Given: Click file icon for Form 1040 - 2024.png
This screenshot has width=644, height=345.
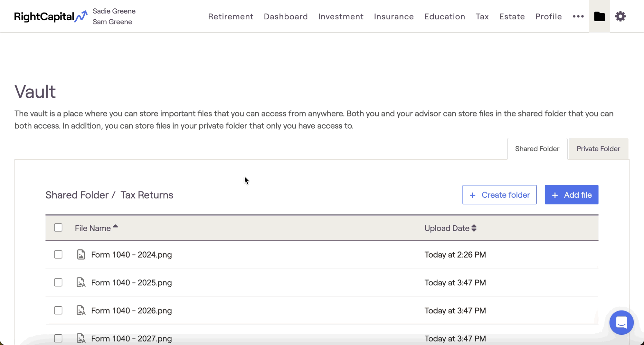Looking at the screenshot, I should (x=81, y=254).
